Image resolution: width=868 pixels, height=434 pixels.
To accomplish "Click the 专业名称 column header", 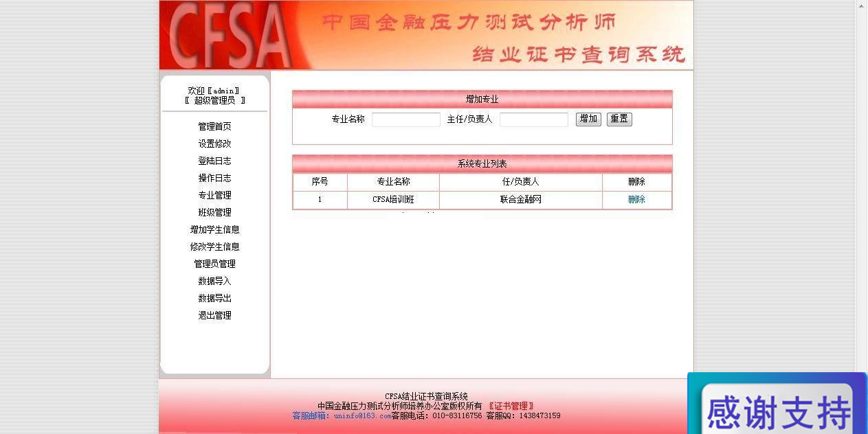I will [393, 181].
